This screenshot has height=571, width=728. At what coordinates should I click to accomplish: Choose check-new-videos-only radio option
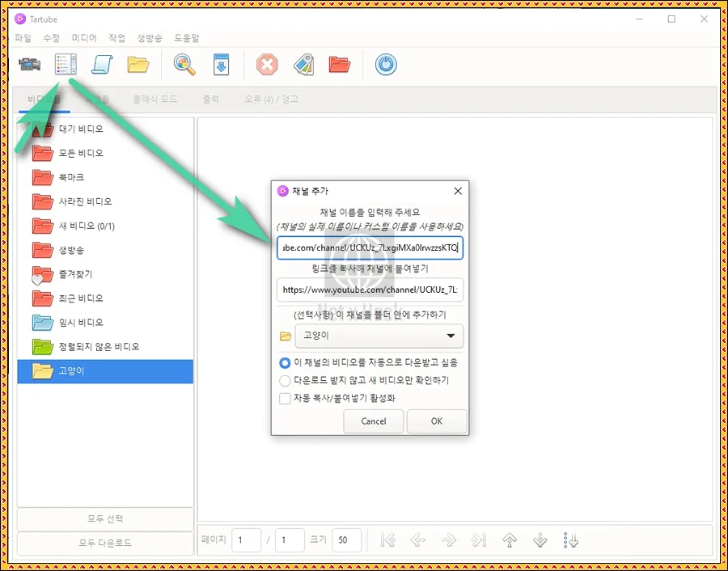coord(285,380)
